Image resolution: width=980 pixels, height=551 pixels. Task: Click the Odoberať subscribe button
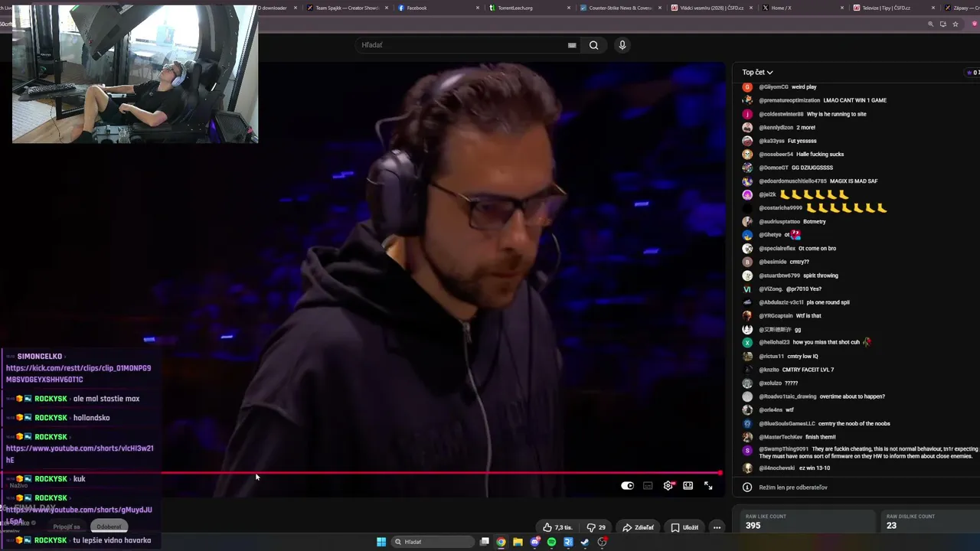click(x=109, y=527)
